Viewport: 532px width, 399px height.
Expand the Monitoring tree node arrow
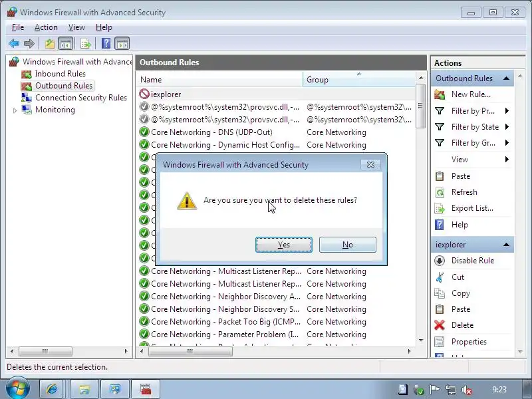[15, 110]
